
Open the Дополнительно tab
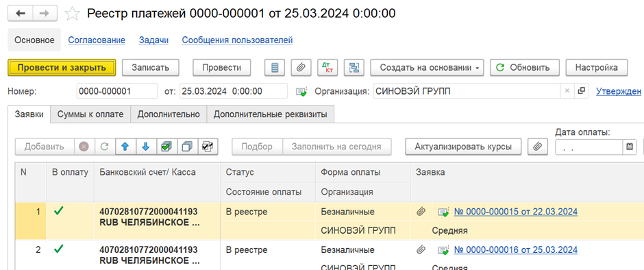coord(169,114)
